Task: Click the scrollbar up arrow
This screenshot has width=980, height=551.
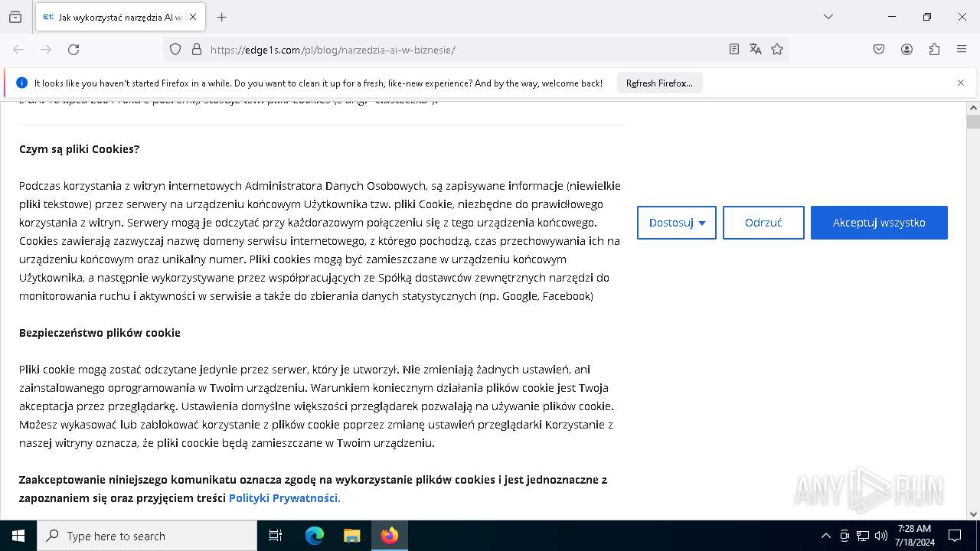Action: tap(973, 108)
